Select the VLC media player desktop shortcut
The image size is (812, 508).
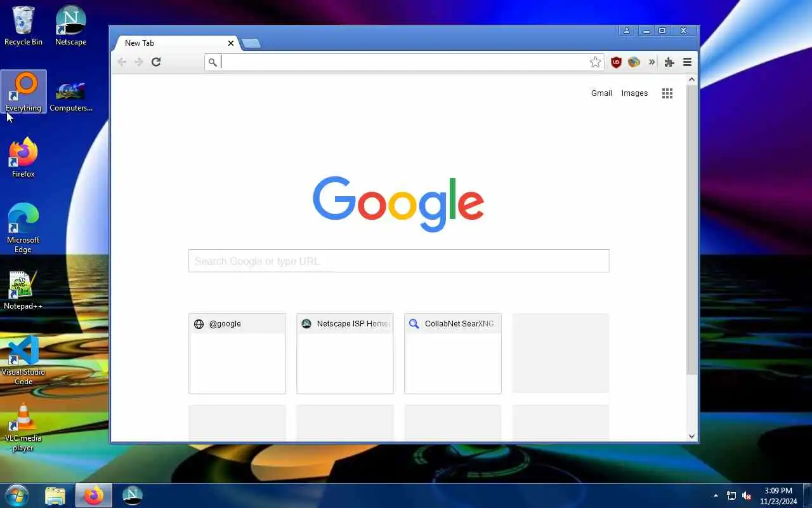click(x=23, y=426)
